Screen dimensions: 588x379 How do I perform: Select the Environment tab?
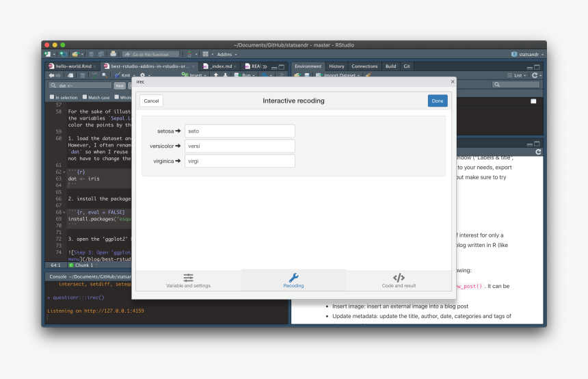(x=308, y=66)
